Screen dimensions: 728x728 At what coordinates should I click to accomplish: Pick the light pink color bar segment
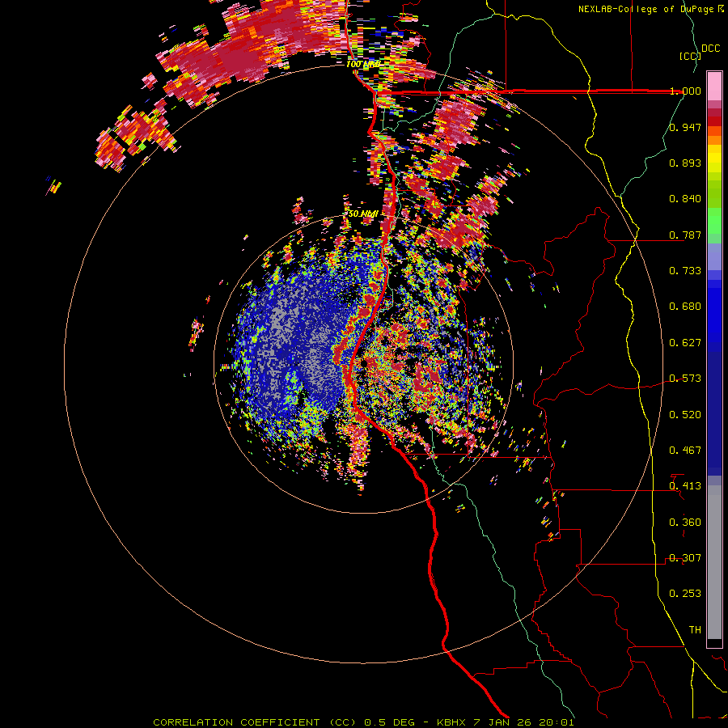[x=714, y=87]
